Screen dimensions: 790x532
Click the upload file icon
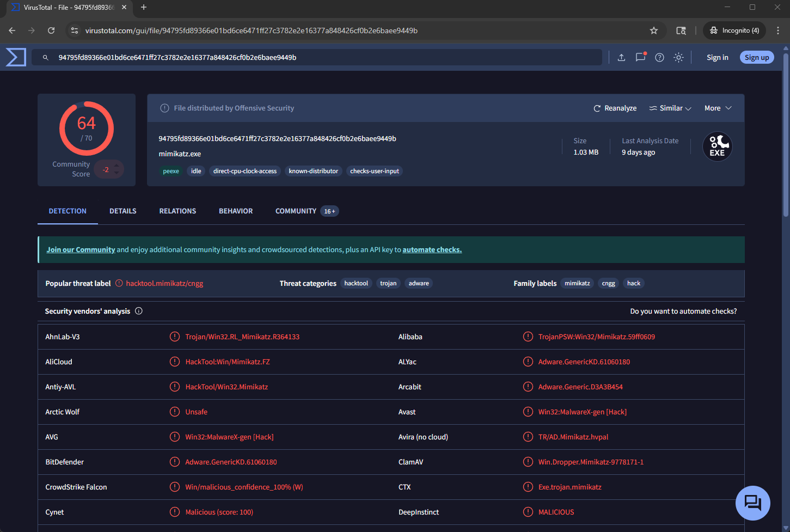pyautogui.click(x=621, y=57)
